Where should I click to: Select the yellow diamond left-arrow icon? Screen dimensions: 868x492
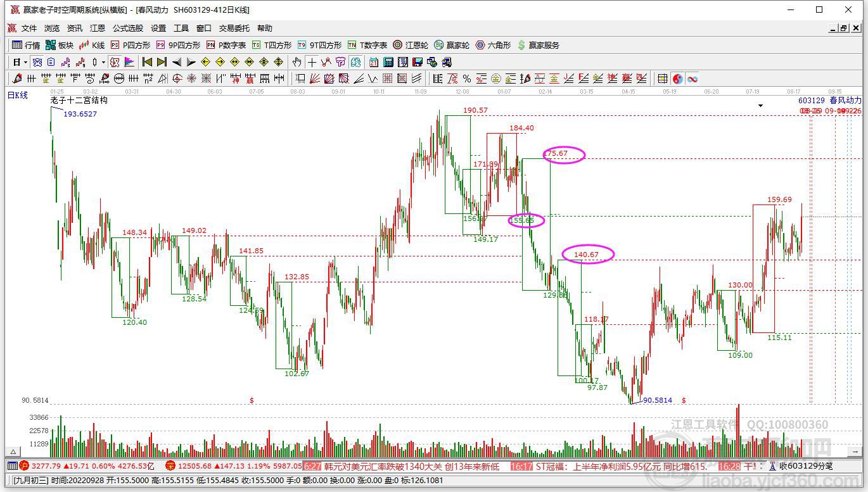[205, 62]
